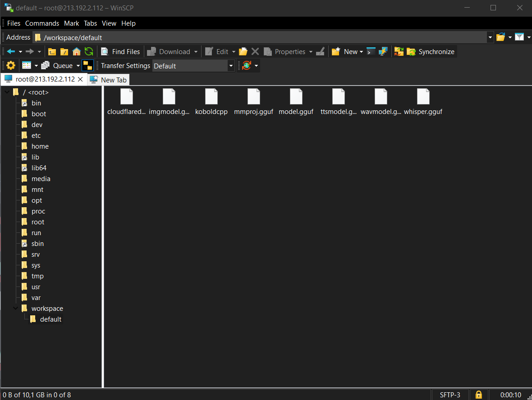Select the imgmodel.g... file
Viewport: 532px width, 400px height.
pos(169,102)
